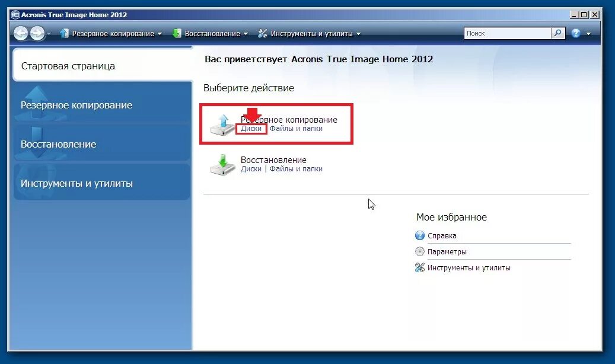
Task: Click the Восстановление action heading
Action: [x=273, y=159]
